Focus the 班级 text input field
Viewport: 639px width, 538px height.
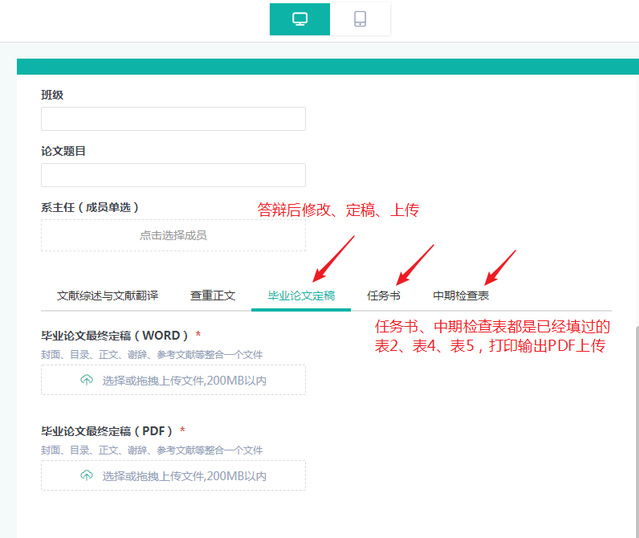click(173, 119)
